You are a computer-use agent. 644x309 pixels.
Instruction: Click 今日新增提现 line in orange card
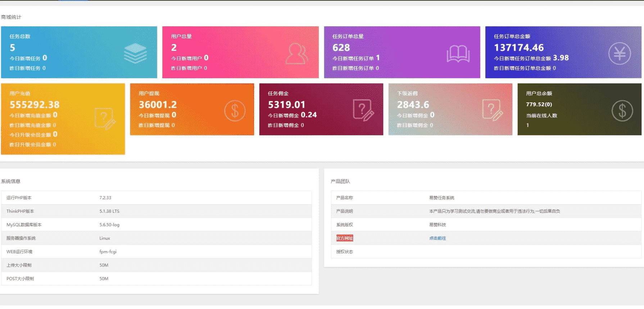[x=158, y=115]
